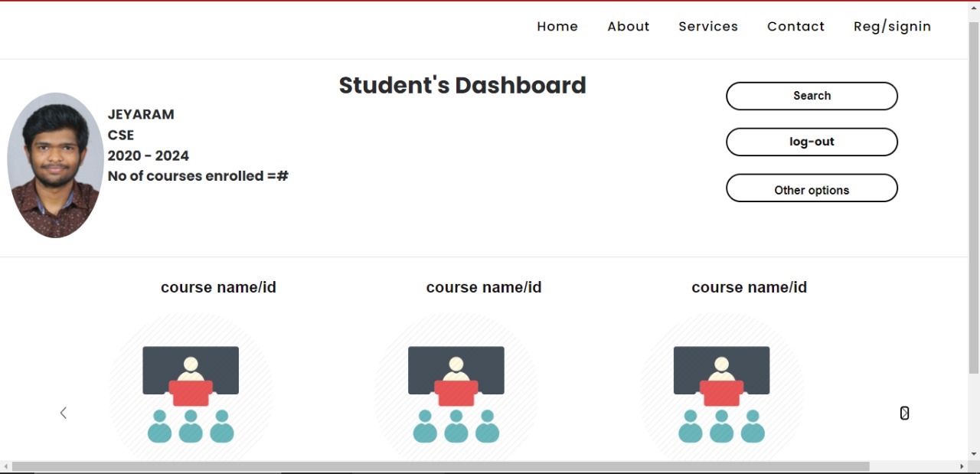This screenshot has width=980, height=474.
Task: Click the JEYARAM name text
Action: pyautogui.click(x=141, y=114)
